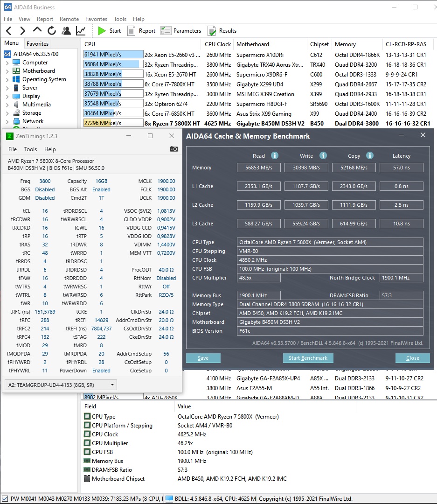Open the AIDA64 Remote menu
This screenshot has width=437, height=504.
69,19
